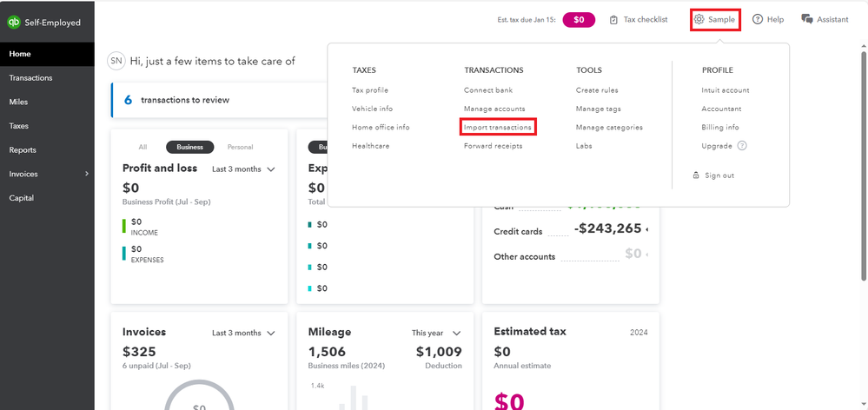Select Import transactions option
Screen dimensions: 868x410
[498, 128]
